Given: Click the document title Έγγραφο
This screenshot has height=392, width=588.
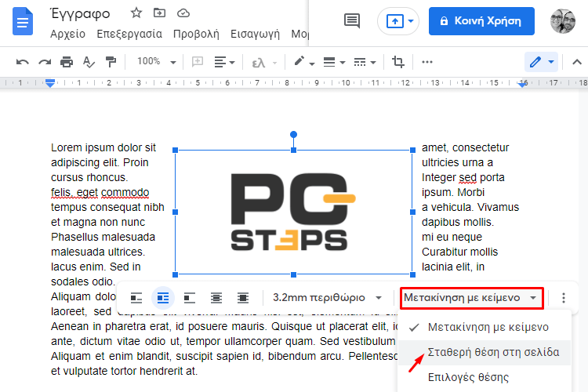Looking at the screenshot, I should click(80, 14).
